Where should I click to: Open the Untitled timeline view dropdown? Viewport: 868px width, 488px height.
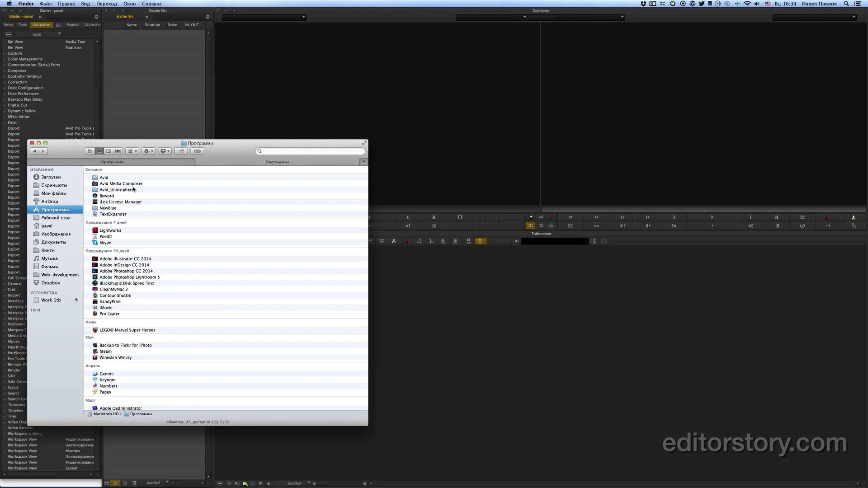(x=296, y=483)
